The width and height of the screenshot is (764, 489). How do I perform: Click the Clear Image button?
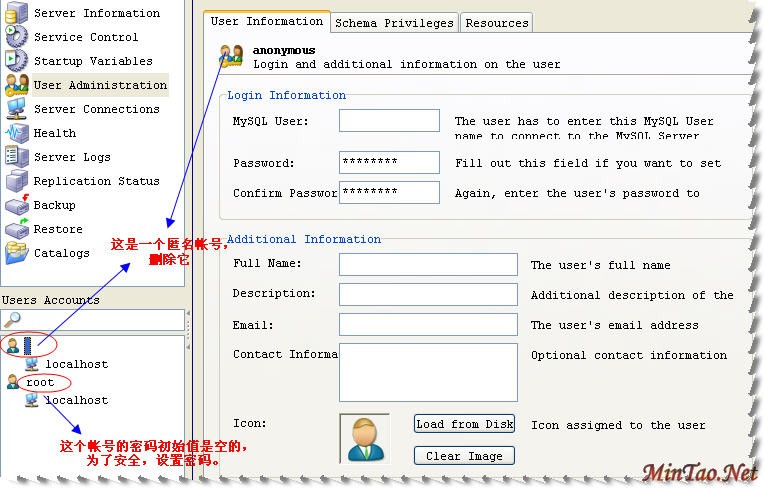464,456
